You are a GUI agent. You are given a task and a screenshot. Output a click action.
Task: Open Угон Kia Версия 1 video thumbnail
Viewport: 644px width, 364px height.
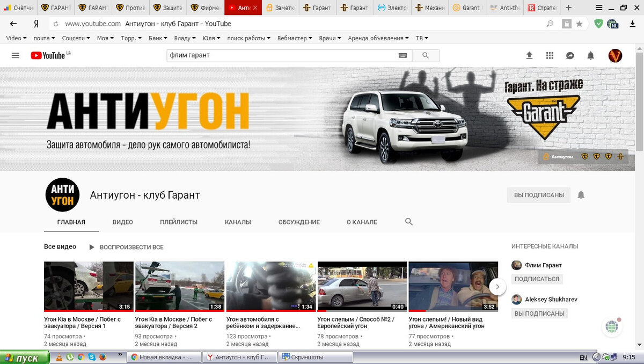tap(89, 287)
